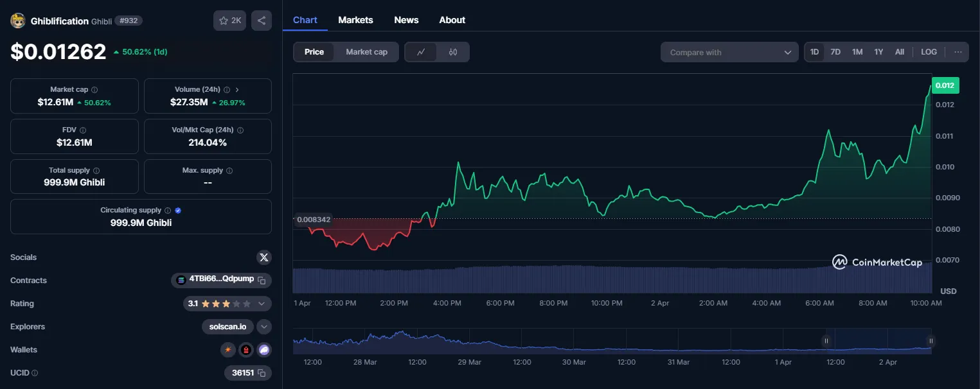Click the Wallets label
Viewport: 980px width, 389px height.
[x=24, y=350]
